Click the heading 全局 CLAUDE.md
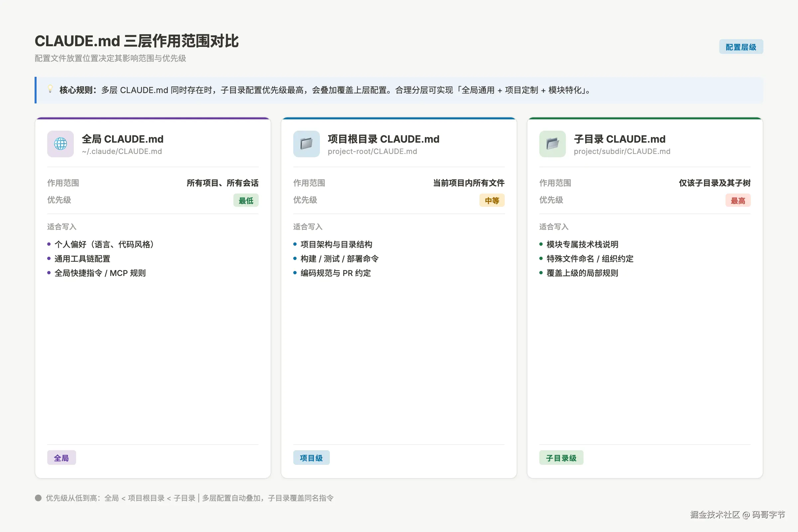Screen dimensions: 798x532 [122, 139]
